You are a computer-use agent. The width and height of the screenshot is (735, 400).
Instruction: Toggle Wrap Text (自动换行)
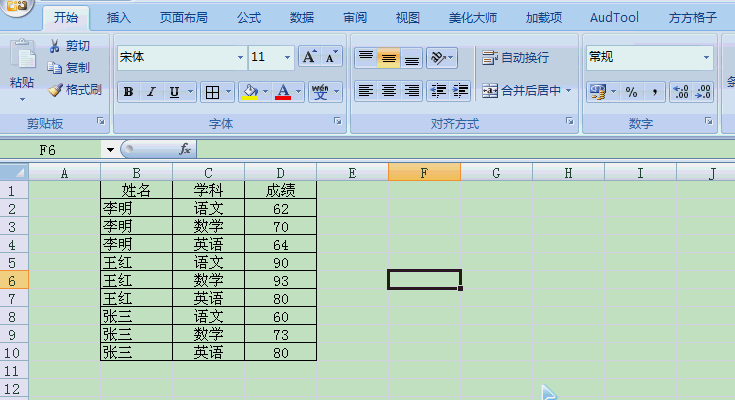[x=515, y=57]
